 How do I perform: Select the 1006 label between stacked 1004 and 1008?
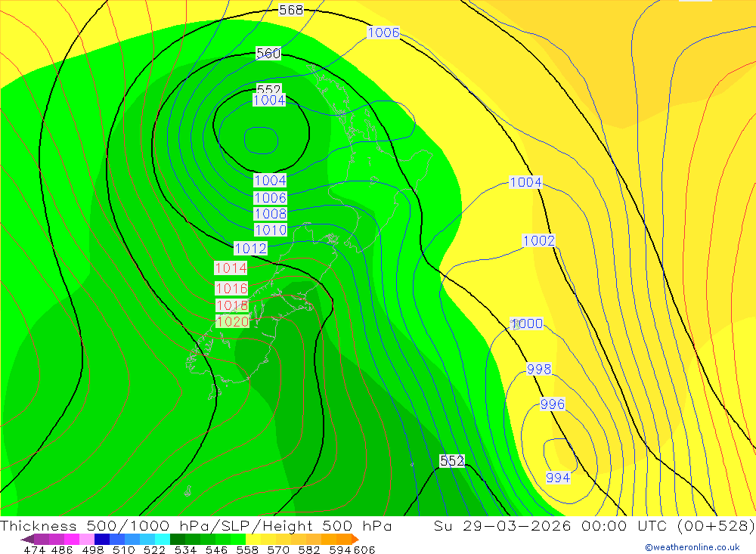(x=270, y=198)
